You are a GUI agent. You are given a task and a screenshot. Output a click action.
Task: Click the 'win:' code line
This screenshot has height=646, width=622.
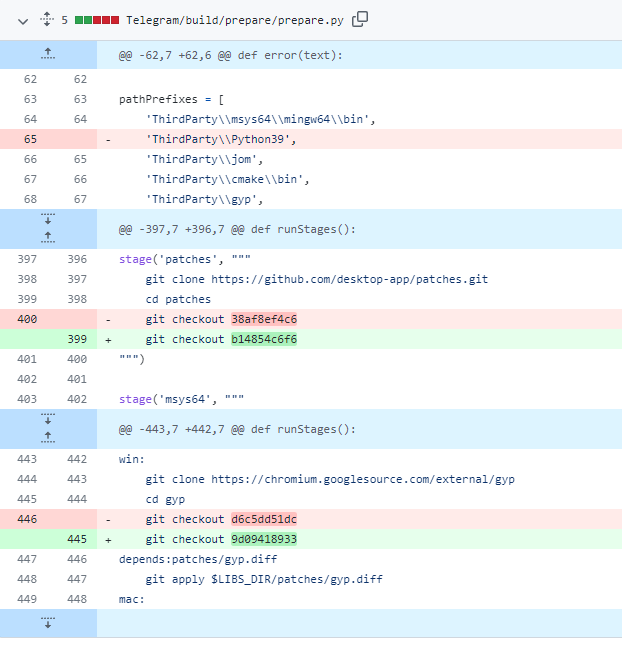click(x=132, y=459)
